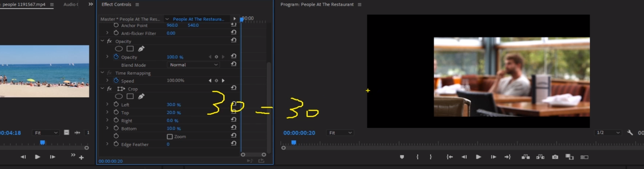Viewport: 644px width, 169px height.
Task: Reset the Edge Feather parameter
Action: tap(234, 143)
